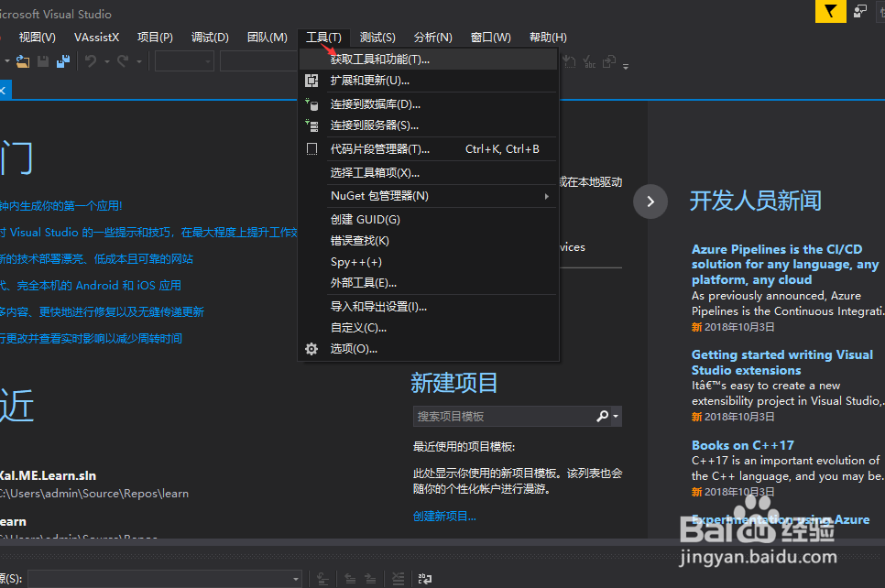Click the Code Snippets Manager icon
The width and height of the screenshot is (885, 588).
pos(311,149)
